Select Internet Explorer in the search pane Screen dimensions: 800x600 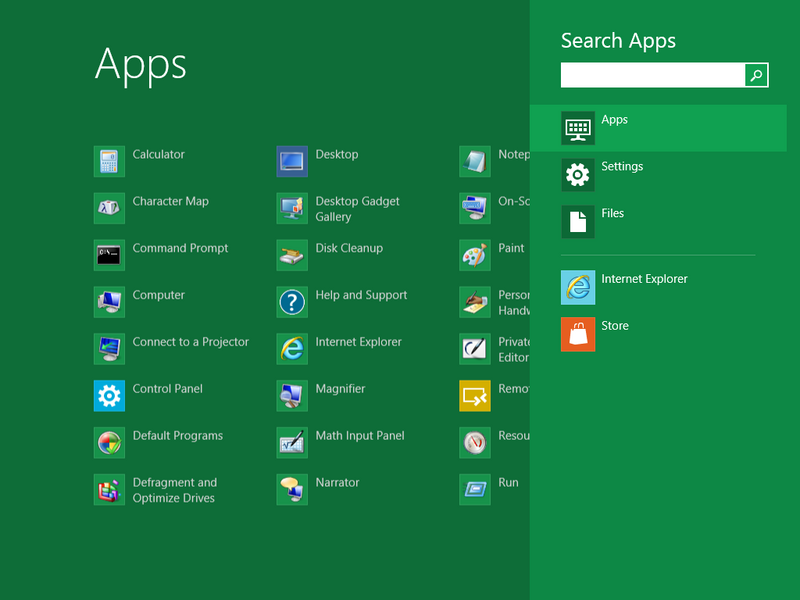click(x=643, y=287)
